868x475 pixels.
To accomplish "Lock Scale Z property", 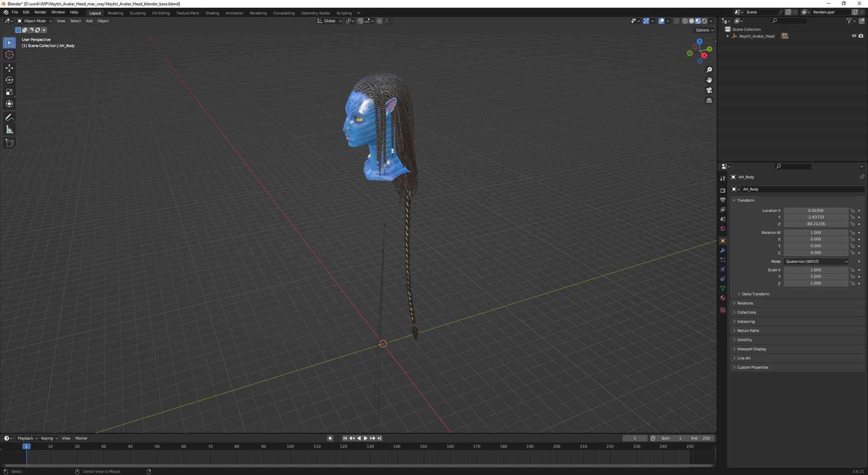I will [852, 283].
